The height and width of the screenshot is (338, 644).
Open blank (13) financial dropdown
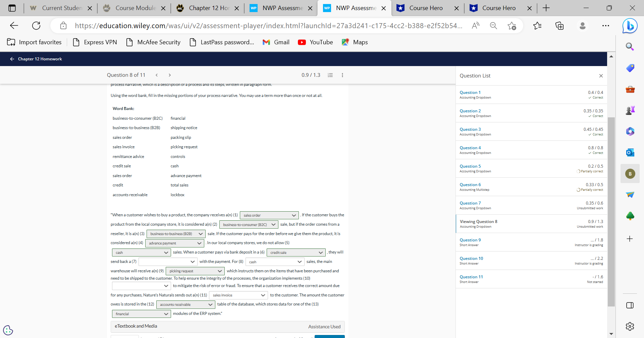(142, 314)
